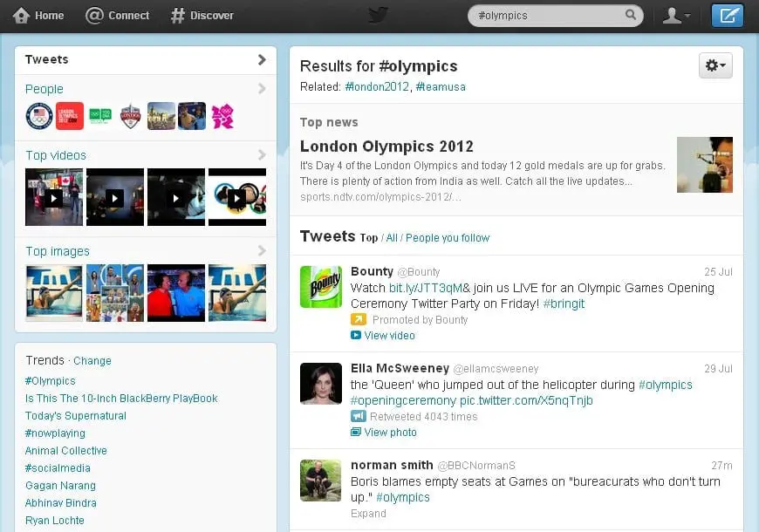Screen dimensions: 759x532
Task: Play the Olympic rings video
Action: click(236, 197)
